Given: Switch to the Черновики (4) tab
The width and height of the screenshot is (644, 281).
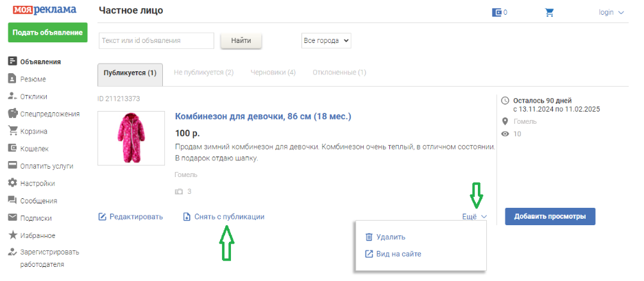Looking at the screenshot, I should (273, 72).
